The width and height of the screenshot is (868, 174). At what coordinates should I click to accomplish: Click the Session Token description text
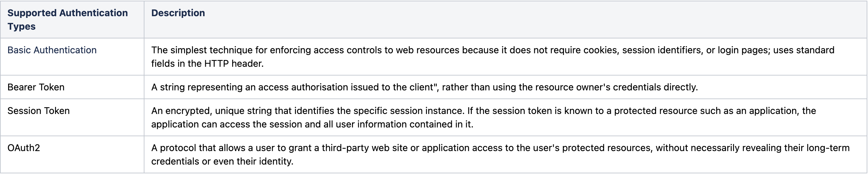(x=484, y=117)
